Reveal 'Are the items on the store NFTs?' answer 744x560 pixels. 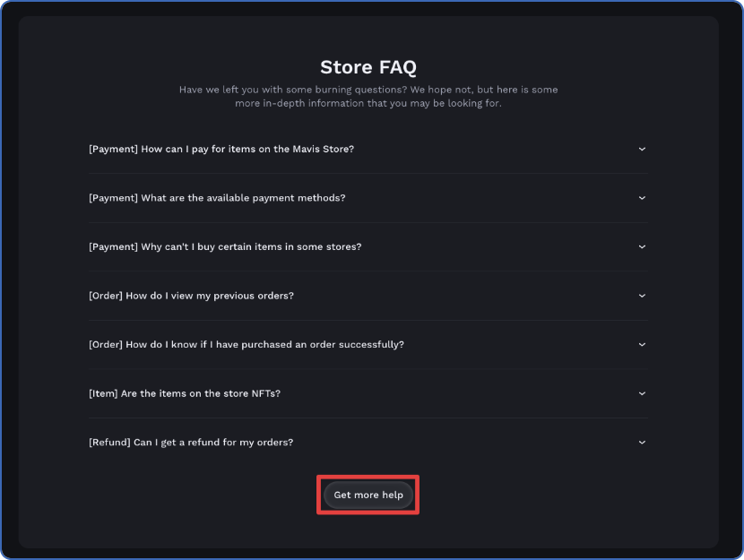(x=185, y=393)
